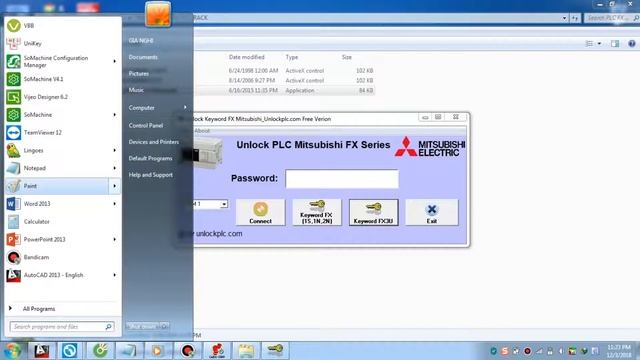640x360 pixels.
Task: Open Help and Support
Action: tap(151, 175)
